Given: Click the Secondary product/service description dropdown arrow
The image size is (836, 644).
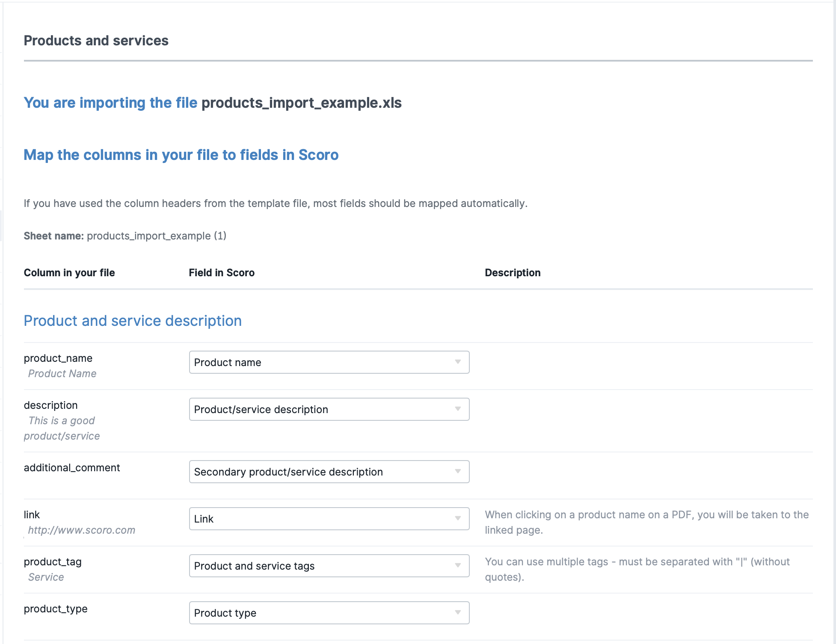Looking at the screenshot, I should click(x=459, y=472).
